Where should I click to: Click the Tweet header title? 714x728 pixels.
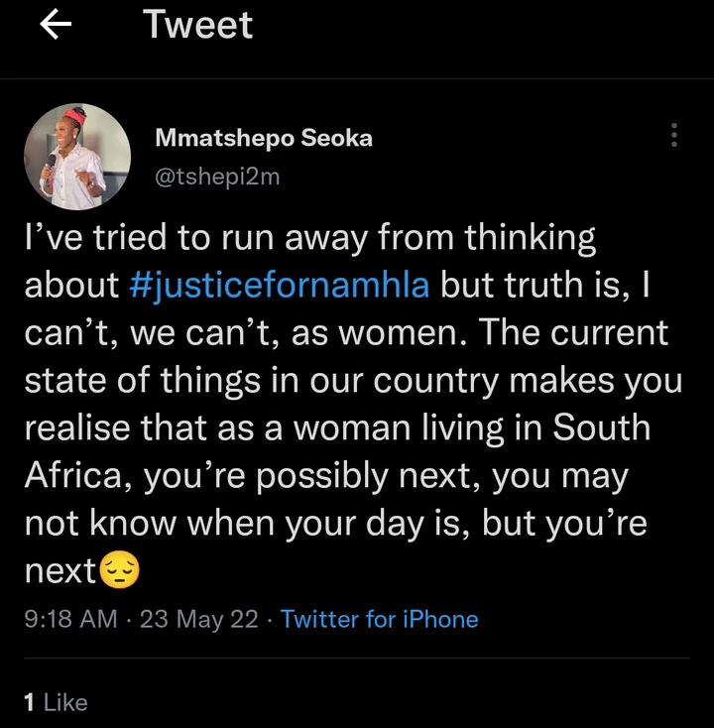click(x=197, y=25)
